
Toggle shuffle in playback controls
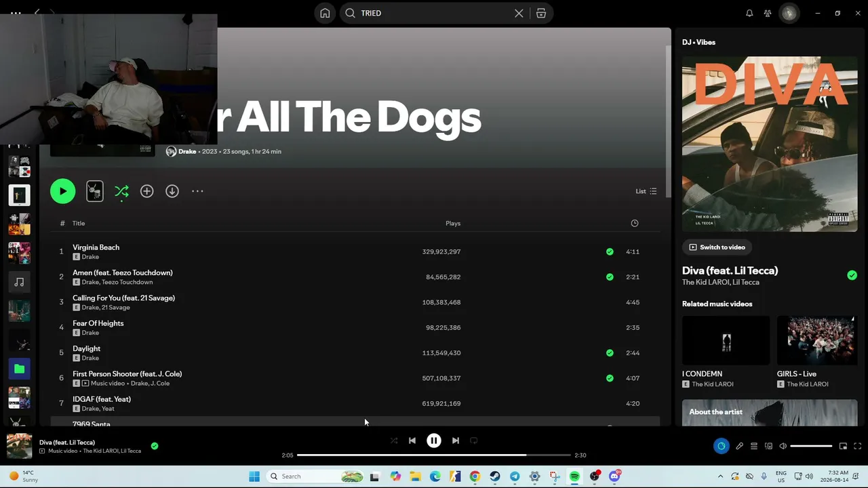[x=394, y=441]
